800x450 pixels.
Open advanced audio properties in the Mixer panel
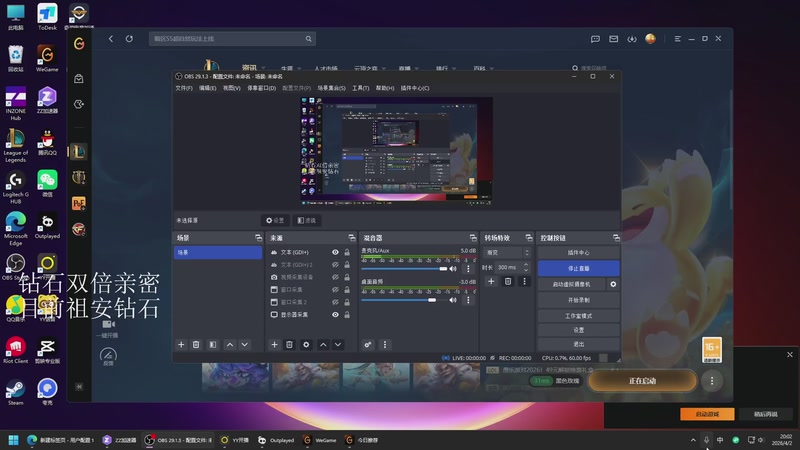pyautogui.click(x=368, y=345)
